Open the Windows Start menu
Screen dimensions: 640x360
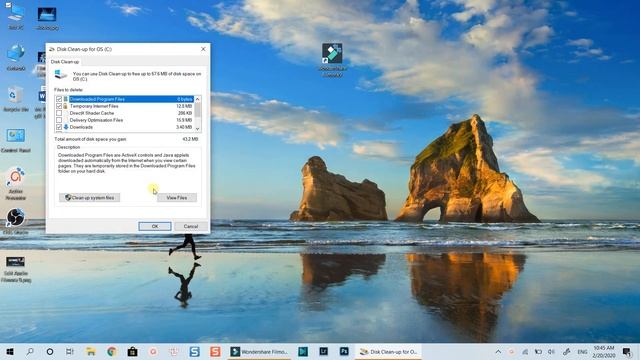pos(10,351)
